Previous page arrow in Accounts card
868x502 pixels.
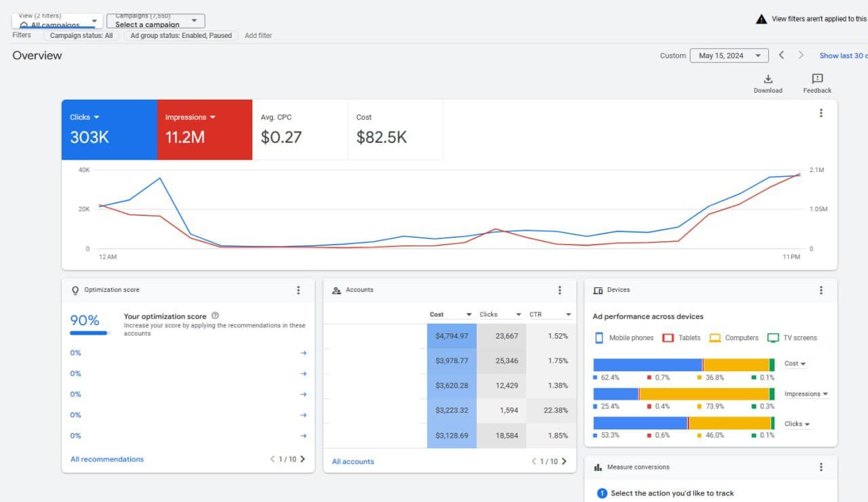534,461
